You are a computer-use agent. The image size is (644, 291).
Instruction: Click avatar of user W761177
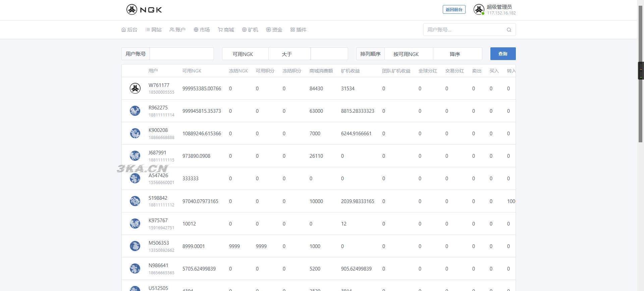click(135, 88)
